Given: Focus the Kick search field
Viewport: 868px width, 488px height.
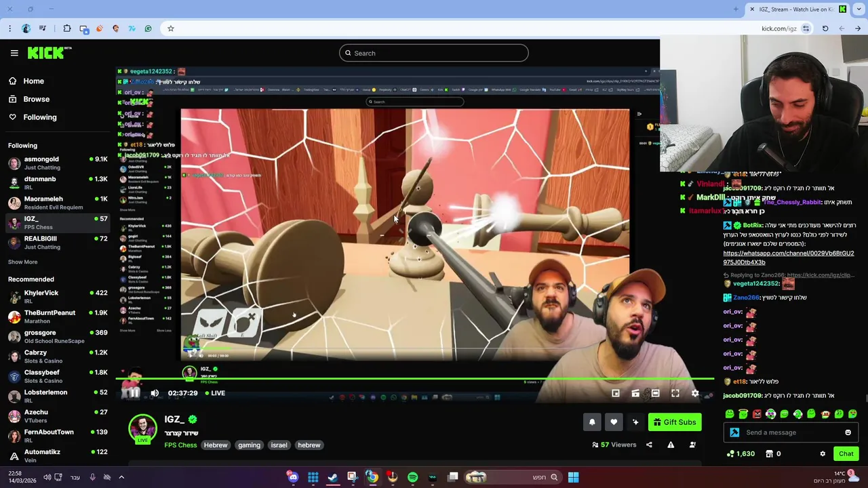Looking at the screenshot, I should 434,53.
